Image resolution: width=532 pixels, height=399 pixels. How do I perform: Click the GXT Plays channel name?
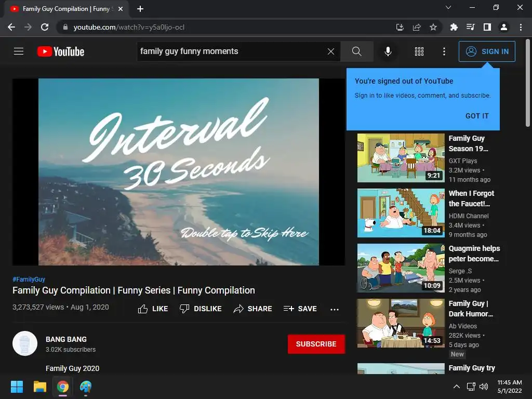point(463,161)
